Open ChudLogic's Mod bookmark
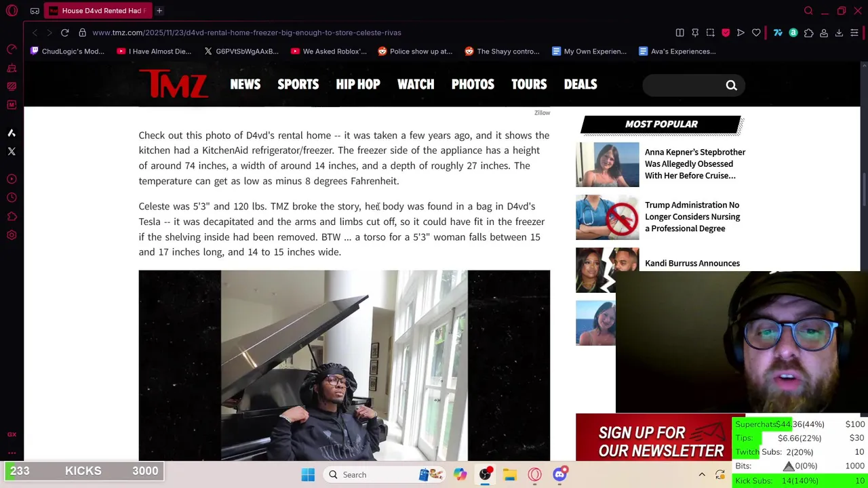The width and height of the screenshot is (868, 488). point(68,52)
